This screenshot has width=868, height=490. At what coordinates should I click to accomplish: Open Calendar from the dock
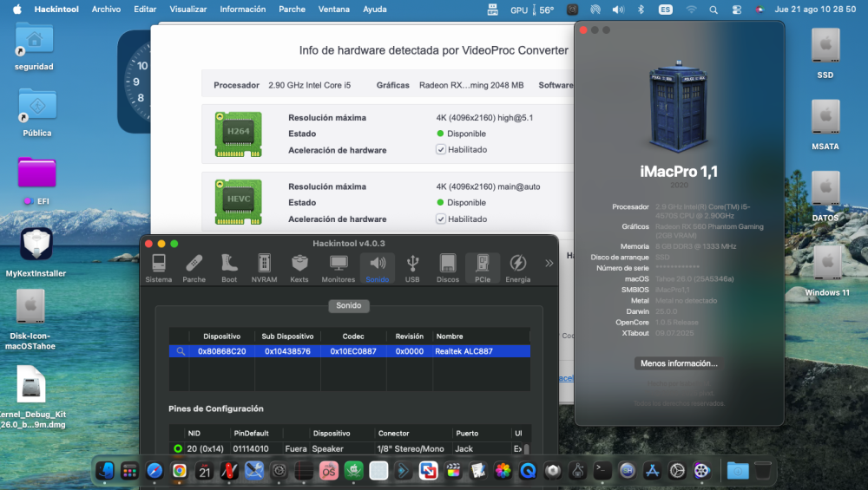pyautogui.click(x=204, y=471)
